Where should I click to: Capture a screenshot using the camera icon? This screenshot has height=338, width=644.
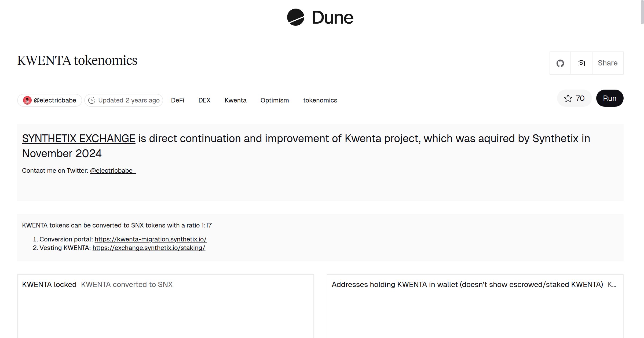click(x=581, y=63)
